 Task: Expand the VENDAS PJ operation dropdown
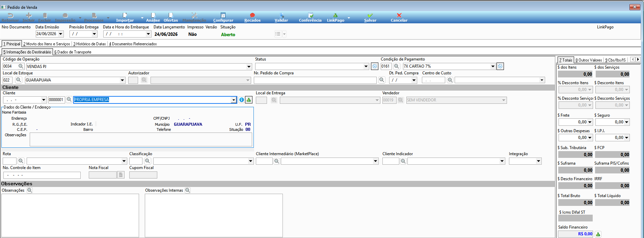(x=249, y=67)
